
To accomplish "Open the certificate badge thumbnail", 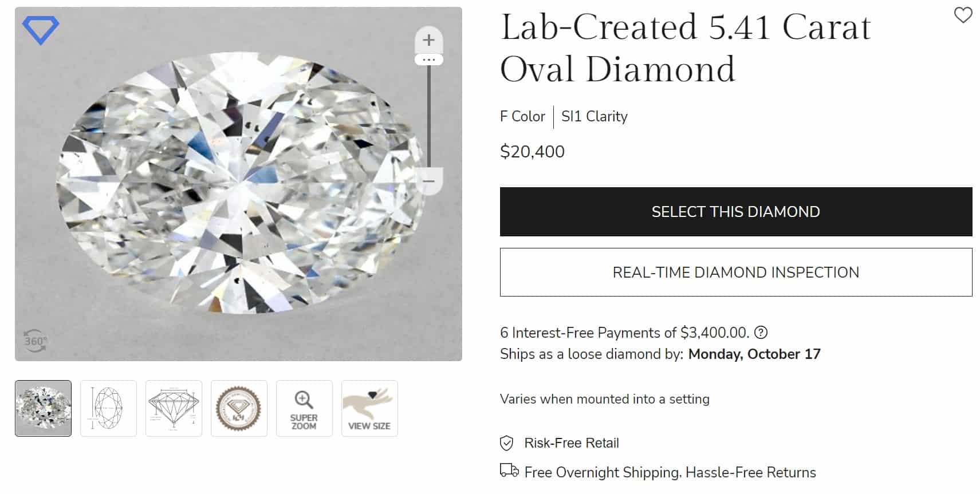I will tap(239, 408).
